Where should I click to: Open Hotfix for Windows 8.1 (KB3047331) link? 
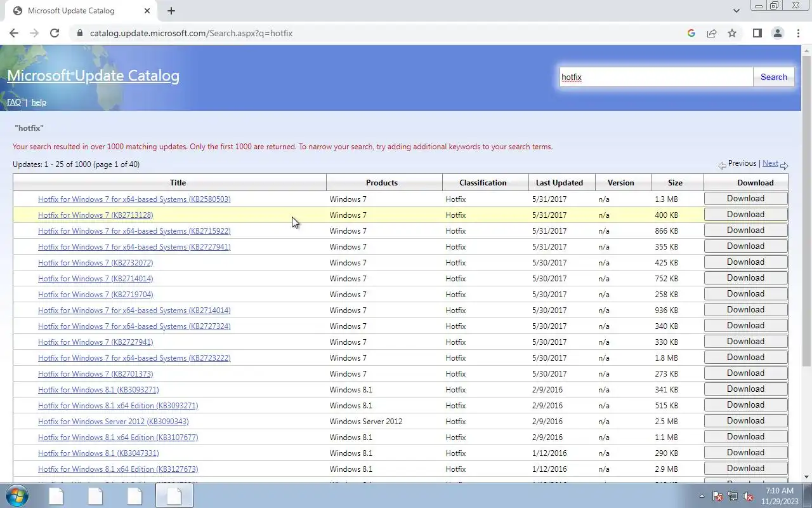(98, 453)
